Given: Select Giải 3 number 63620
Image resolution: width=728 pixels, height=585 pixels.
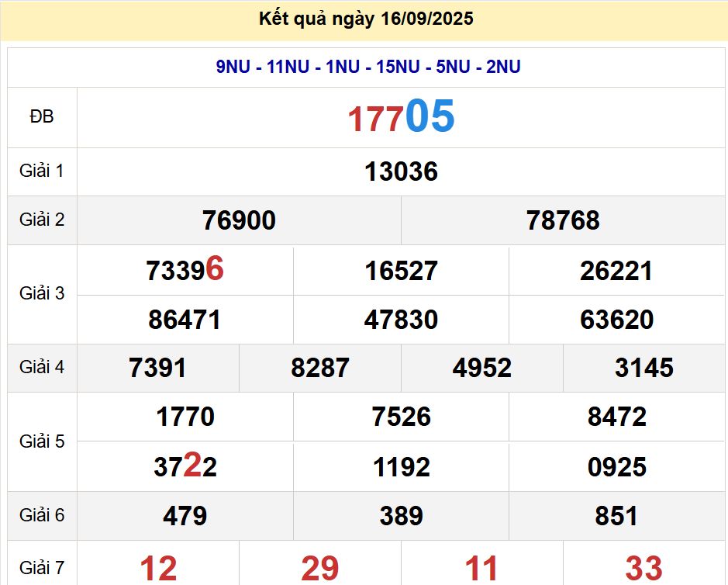Looking at the screenshot, I should pos(616,320).
